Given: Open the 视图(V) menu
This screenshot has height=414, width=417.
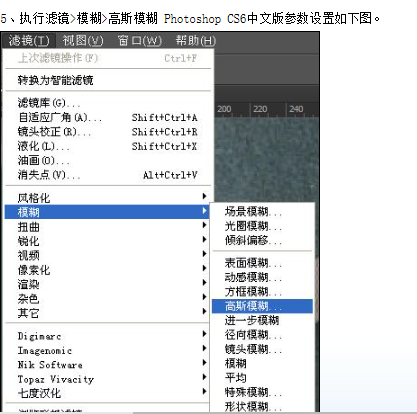Looking at the screenshot, I should point(83,41).
